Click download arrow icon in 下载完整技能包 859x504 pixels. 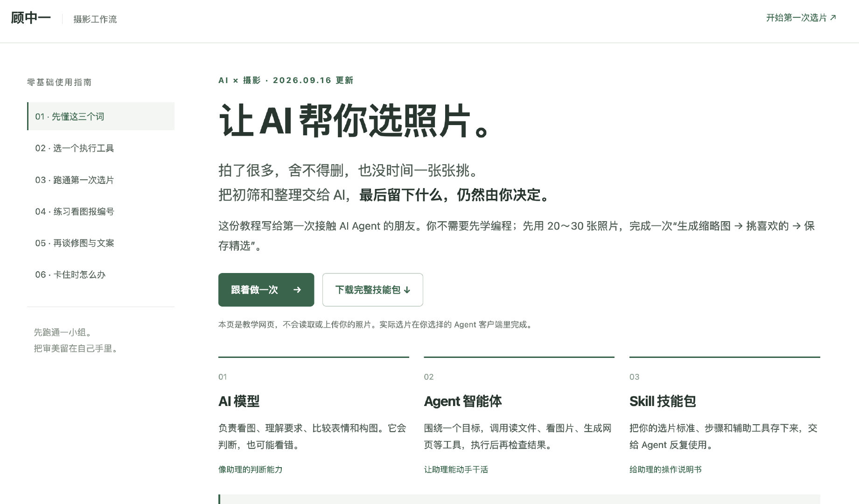tap(407, 290)
